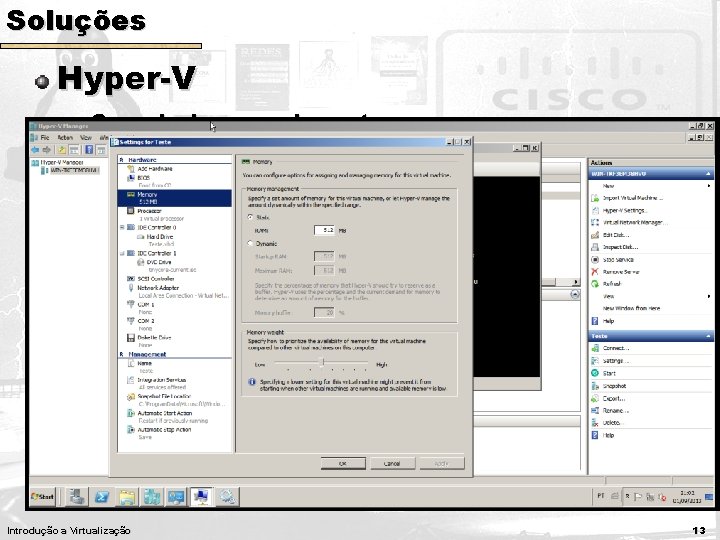Expand the View submenu in Actions pane
This screenshot has width=720, height=540.
709,296
